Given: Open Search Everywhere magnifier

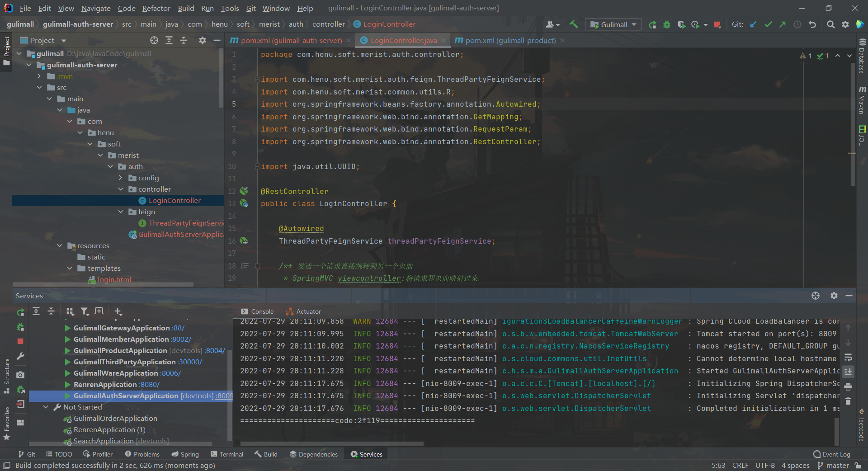Looking at the screenshot, I should tap(830, 24).
